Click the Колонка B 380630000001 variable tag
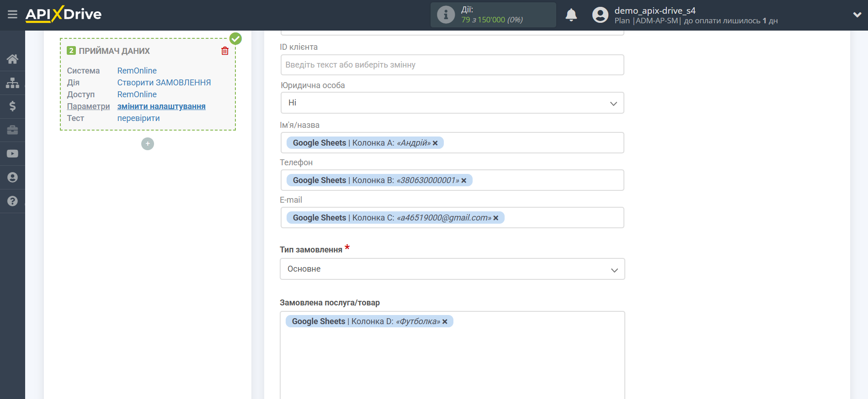This screenshot has height=399, width=868. pyautogui.click(x=379, y=180)
